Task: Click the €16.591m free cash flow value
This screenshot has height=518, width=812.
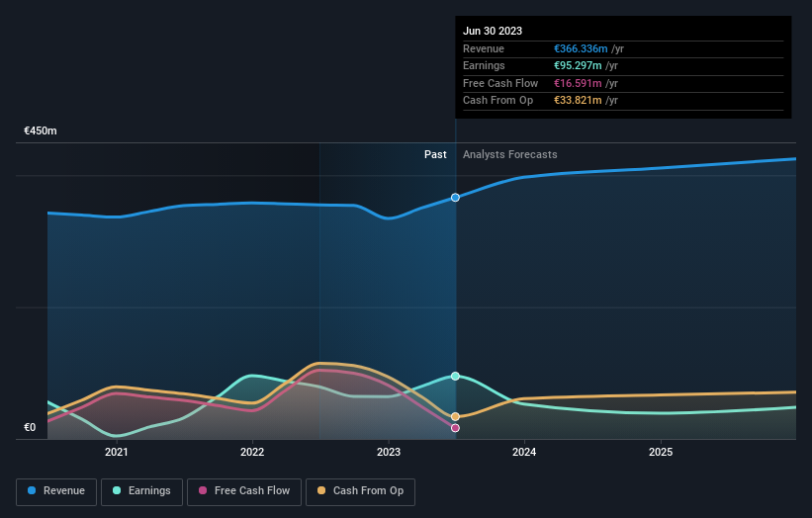Action: (578, 83)
